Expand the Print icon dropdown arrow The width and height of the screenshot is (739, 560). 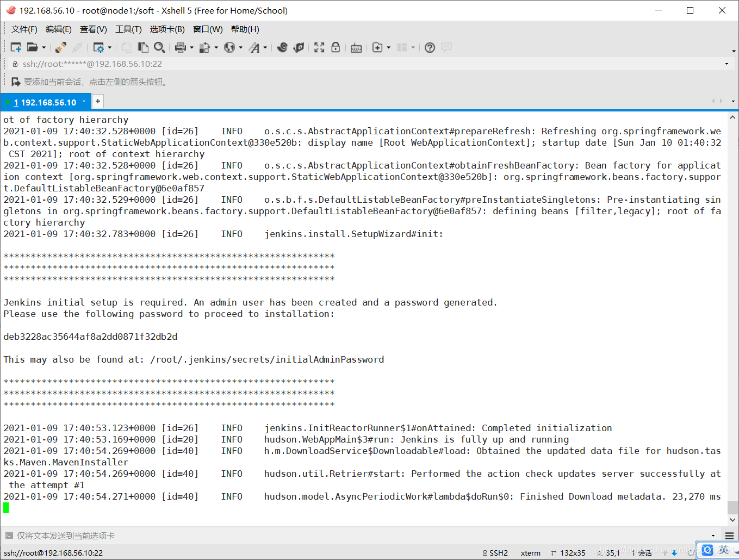tap(192, 48)
